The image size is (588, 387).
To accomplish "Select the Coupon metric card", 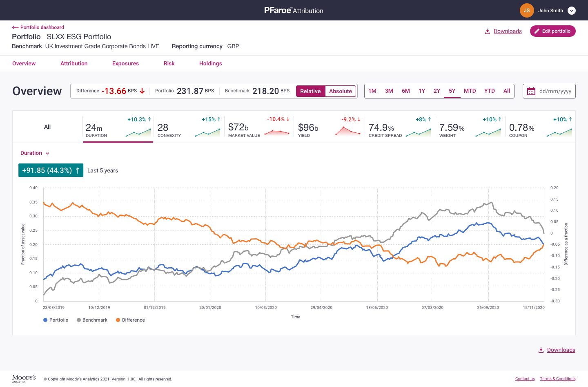I will click(540, 127).
